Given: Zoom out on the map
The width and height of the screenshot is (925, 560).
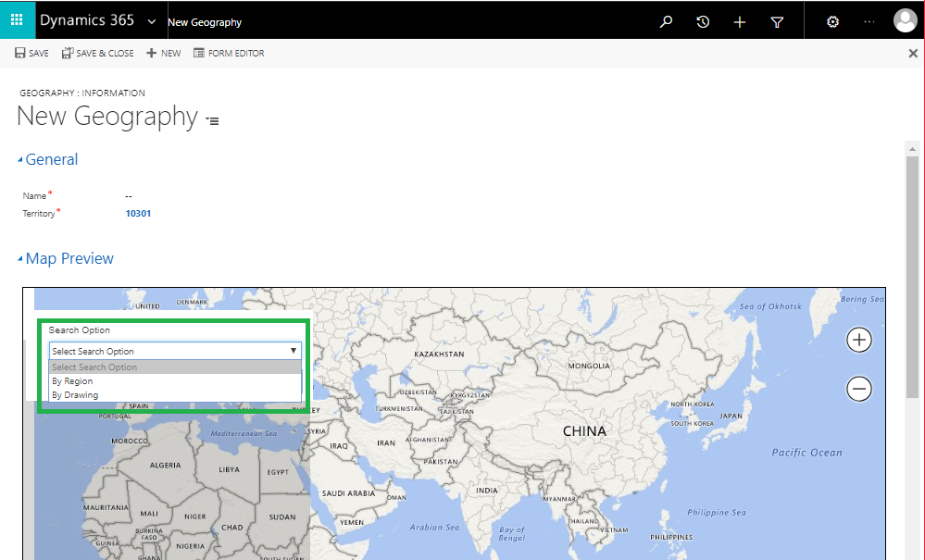Looking at the screenshot, I should pyautogui.click(x=859, y=389).
